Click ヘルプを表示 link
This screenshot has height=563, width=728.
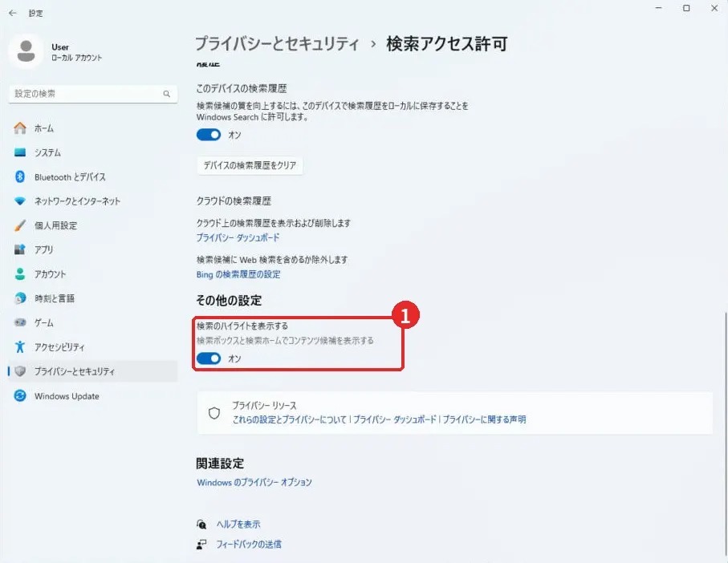(238, 525)
